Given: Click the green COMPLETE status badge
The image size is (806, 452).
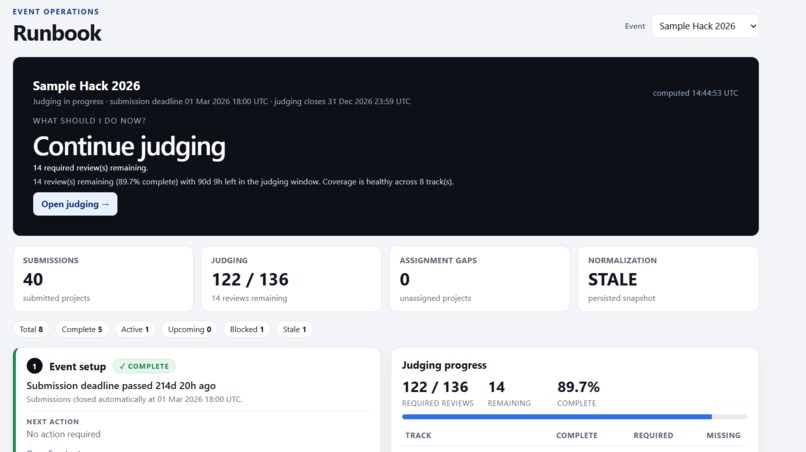Looking at the screenshot, I should [x=144, y=366].
